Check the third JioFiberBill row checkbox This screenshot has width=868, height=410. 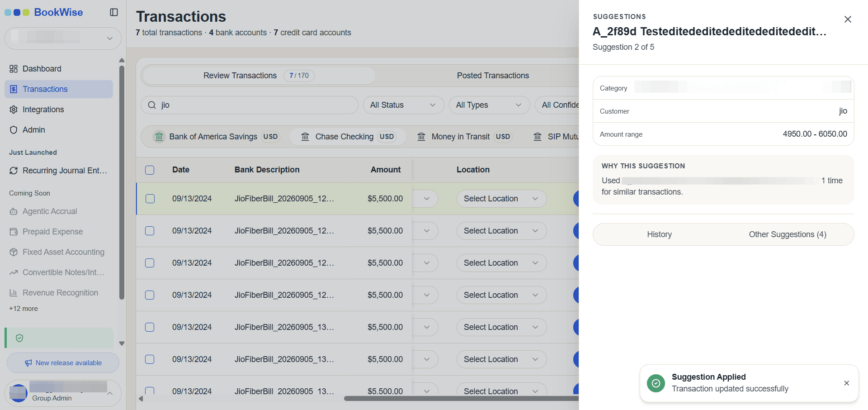[x=150, y=263]
